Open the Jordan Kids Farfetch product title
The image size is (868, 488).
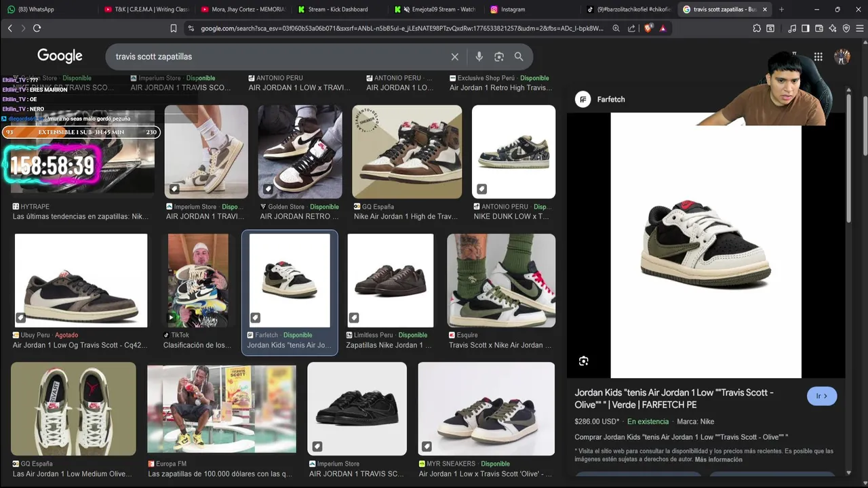(x=674, y=399)
